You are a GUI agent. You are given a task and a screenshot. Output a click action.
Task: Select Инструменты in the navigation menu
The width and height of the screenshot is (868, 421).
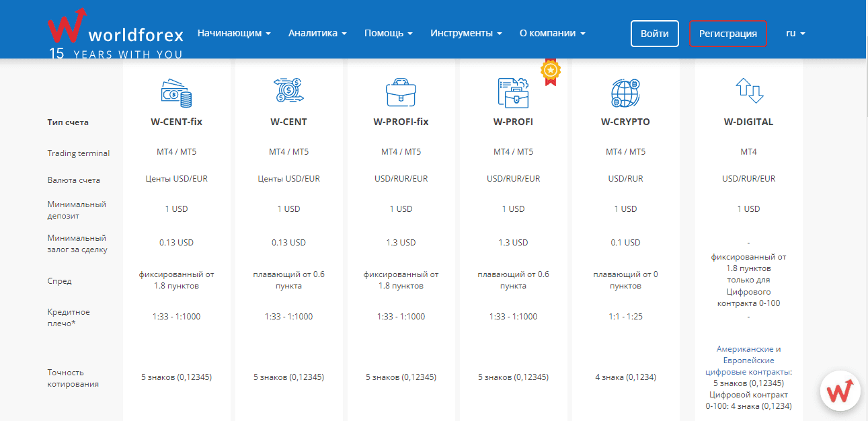466,32
